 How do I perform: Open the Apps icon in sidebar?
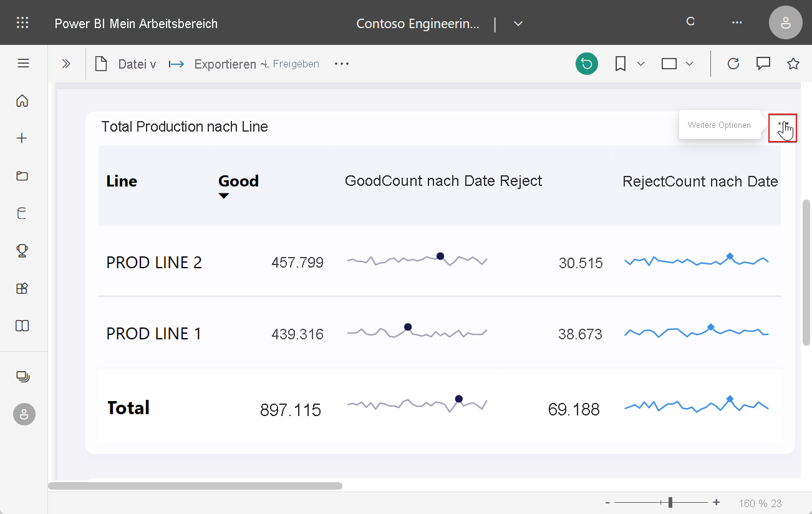[x=22, y=288]
